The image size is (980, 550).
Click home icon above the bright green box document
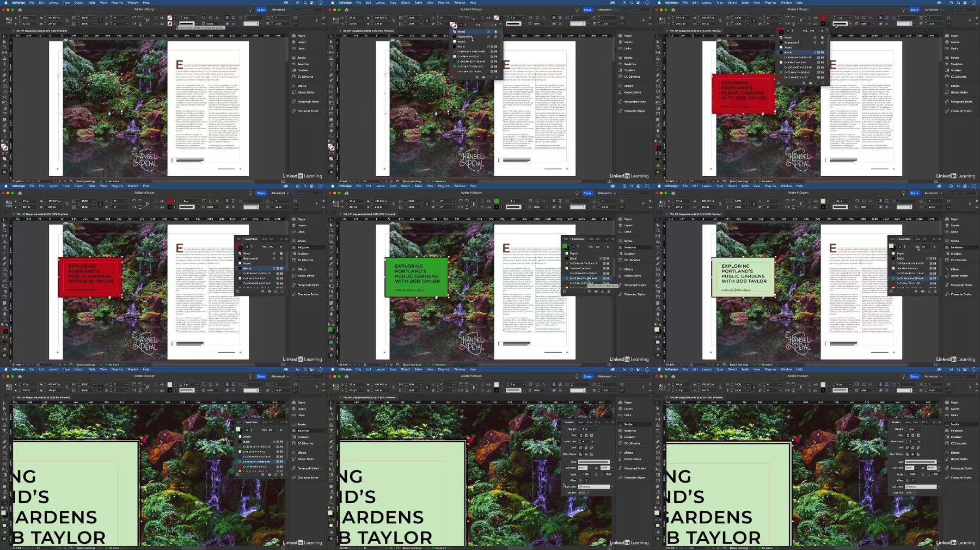pyautogui.click(x=346, y=193)
